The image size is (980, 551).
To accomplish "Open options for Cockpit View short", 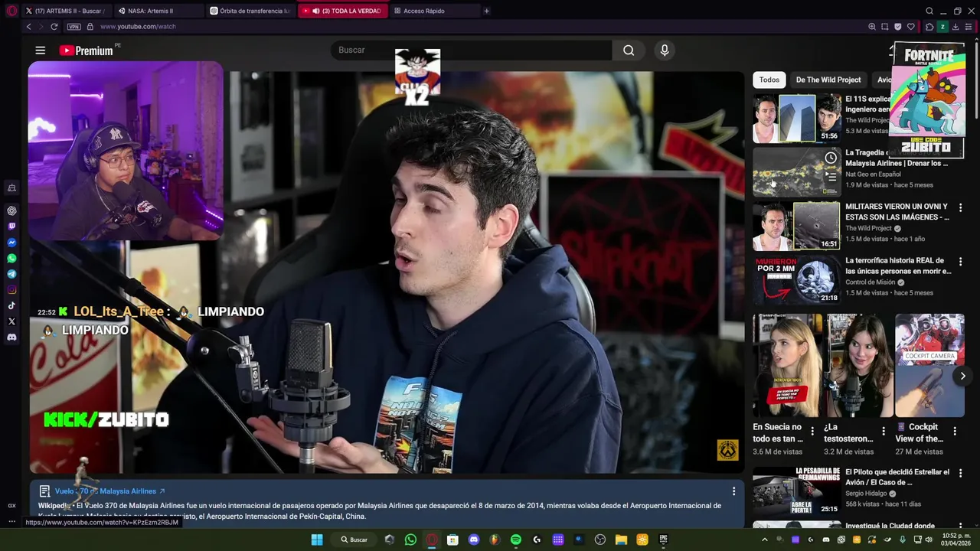I will [955, 431].
